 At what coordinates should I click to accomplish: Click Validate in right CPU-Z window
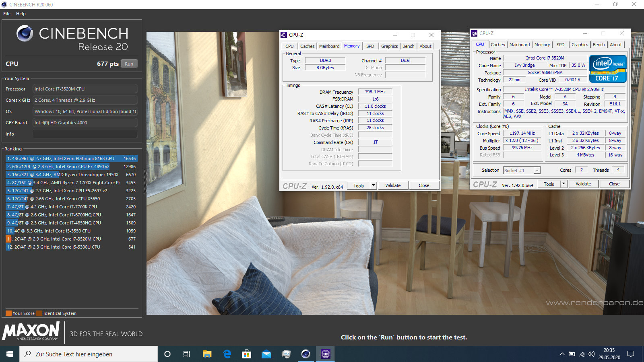point(583,184)
